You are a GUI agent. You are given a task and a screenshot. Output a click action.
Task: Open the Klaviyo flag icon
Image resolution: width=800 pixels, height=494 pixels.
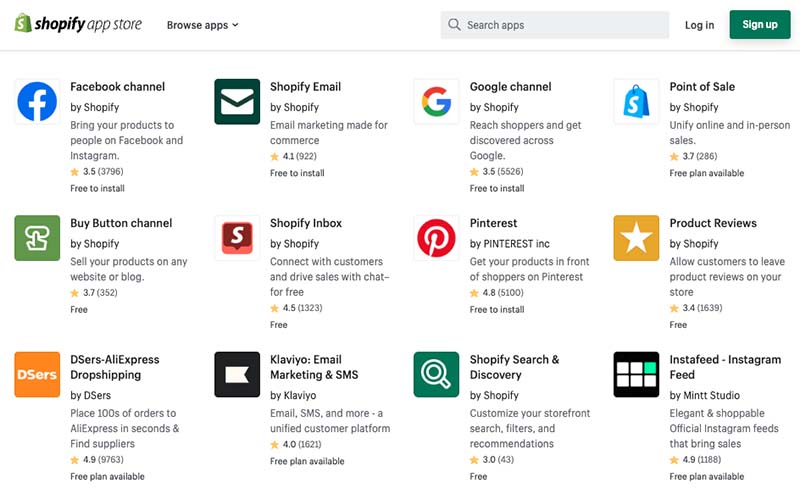point(237,375)
